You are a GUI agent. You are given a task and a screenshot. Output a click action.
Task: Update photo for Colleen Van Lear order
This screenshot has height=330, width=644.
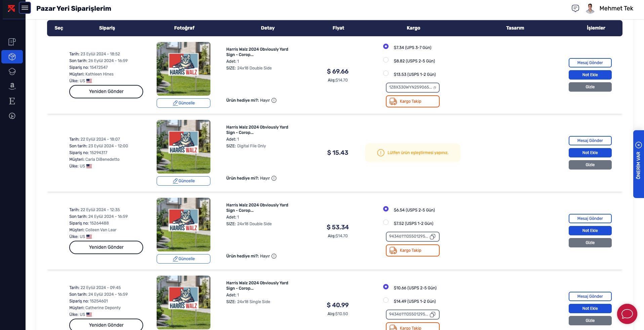tap(184, 259)
